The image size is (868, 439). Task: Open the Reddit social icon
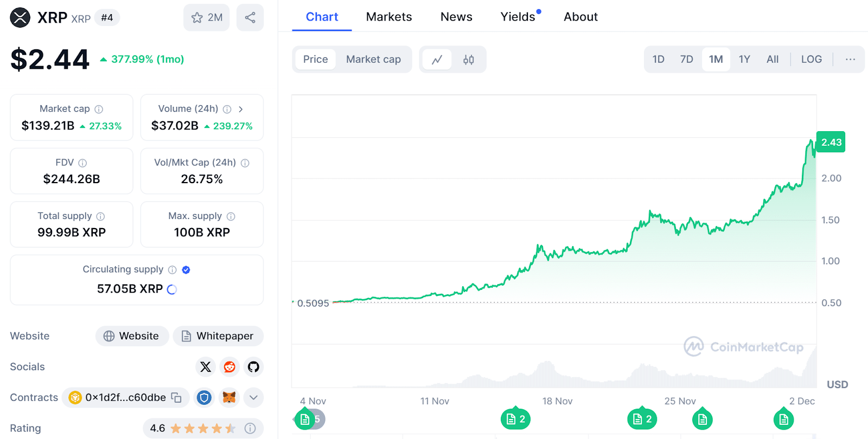coord(229,367)
